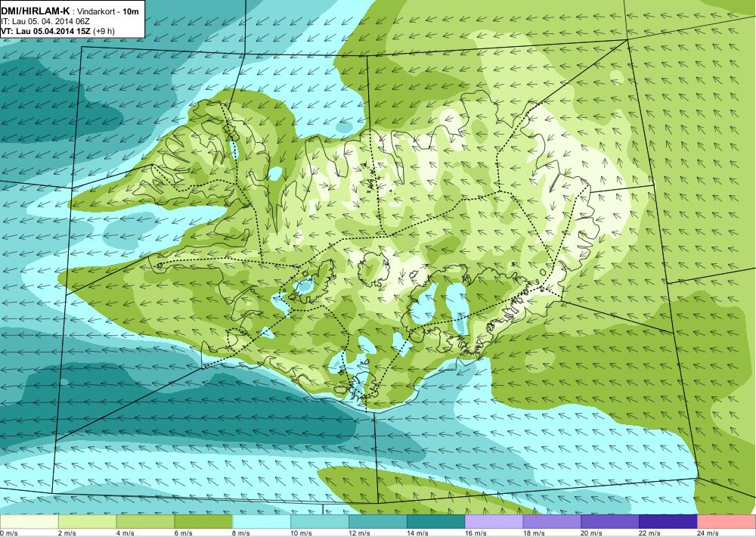Screen dimensions: 756x537
Task: Click the "Vindarkort - 10m" map type text
Action: pos(108,11)
